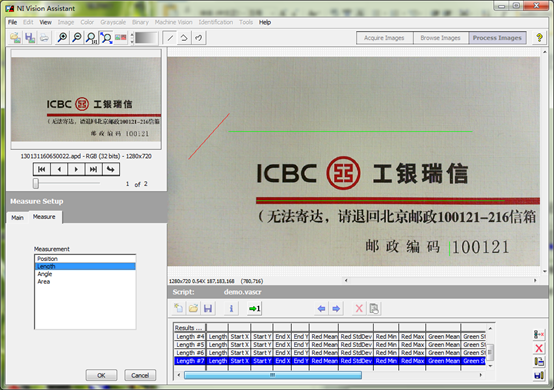This screenshot has height=390, width=554.
Task: Delete script step with red X
Action: coord(359,308)
